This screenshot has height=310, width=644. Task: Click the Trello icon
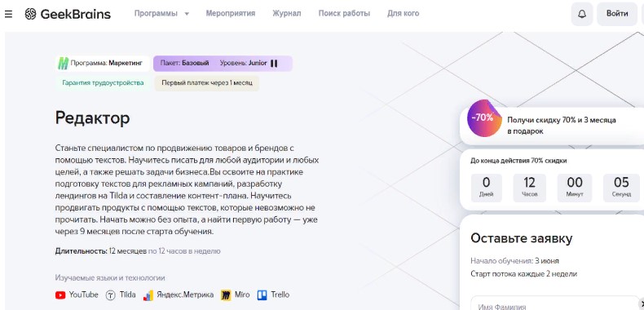(x=262, y=295)
